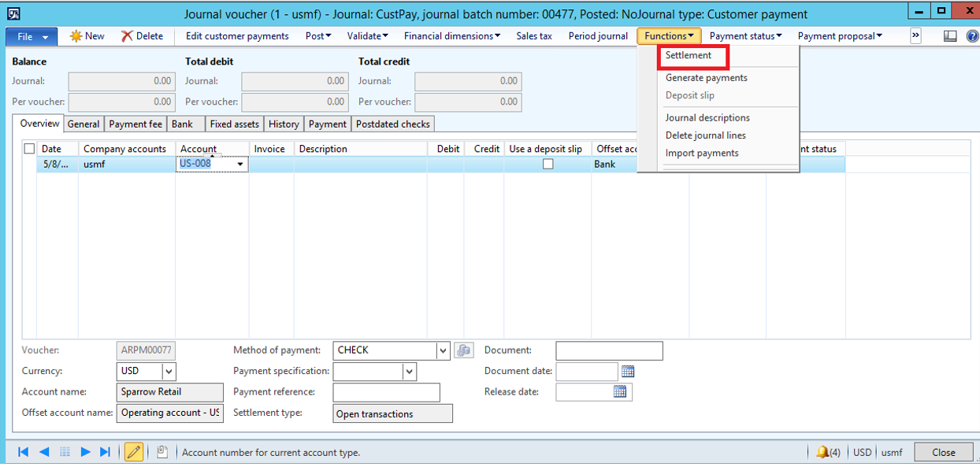Open the Account US-008 lookup arrow

tap(240, 165)
